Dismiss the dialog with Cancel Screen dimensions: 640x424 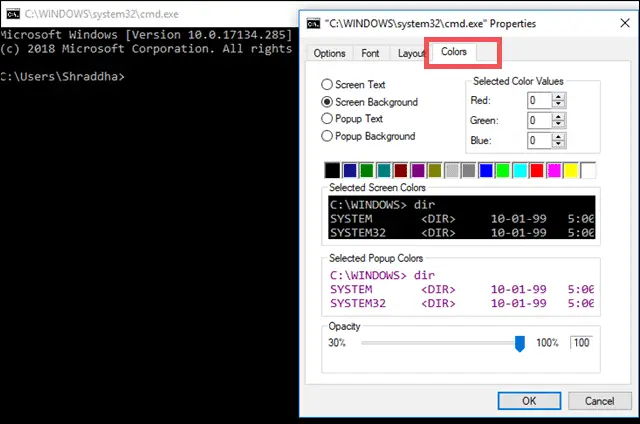point(599,401)
